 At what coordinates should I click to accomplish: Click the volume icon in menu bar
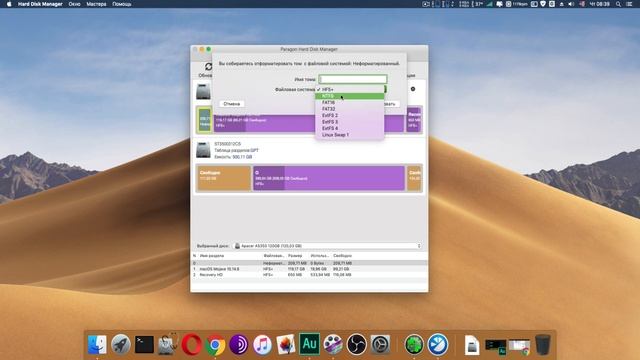tap(571, 4)
